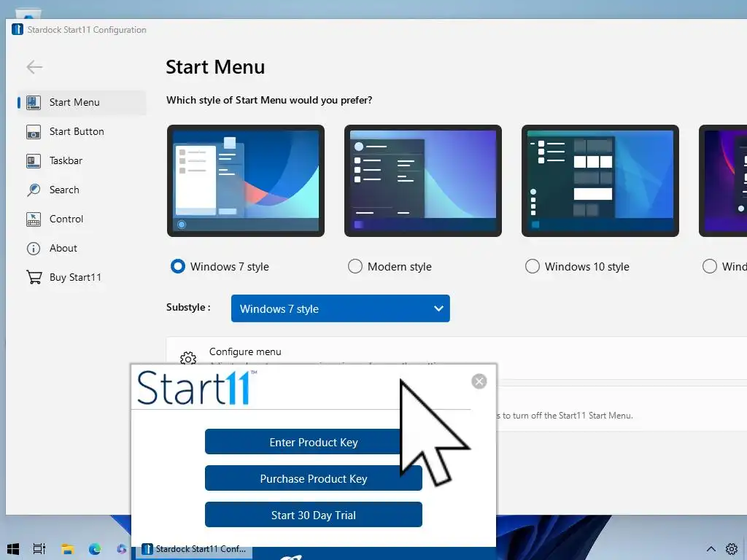Click the Start Button sidebar icon

pos(34,132)
